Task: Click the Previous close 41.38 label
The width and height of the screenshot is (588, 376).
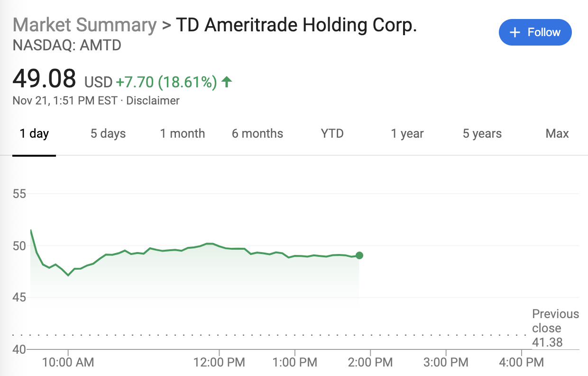Action: [555, 328]
